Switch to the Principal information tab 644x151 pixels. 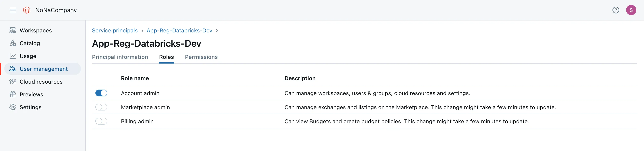click(x=120, y=57)
